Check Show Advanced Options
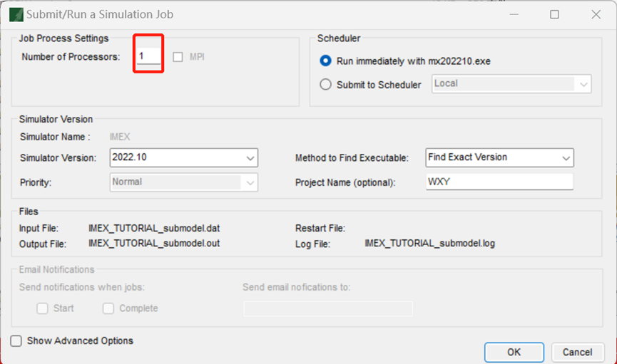 point(16,341)
